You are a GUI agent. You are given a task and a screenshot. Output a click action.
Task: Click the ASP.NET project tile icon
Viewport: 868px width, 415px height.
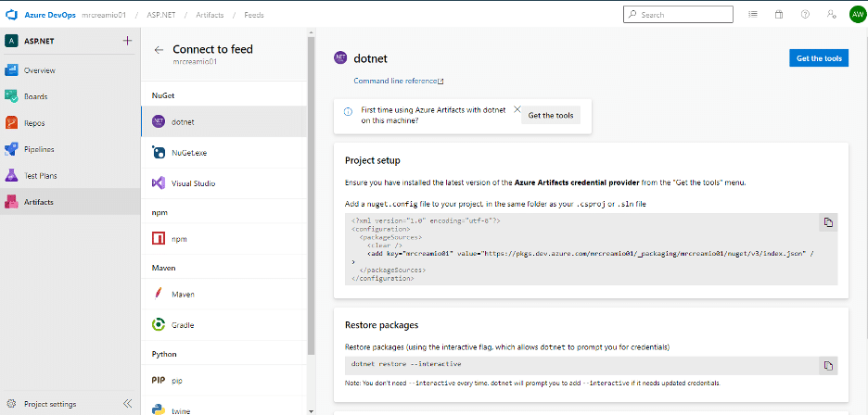(11, 41)
